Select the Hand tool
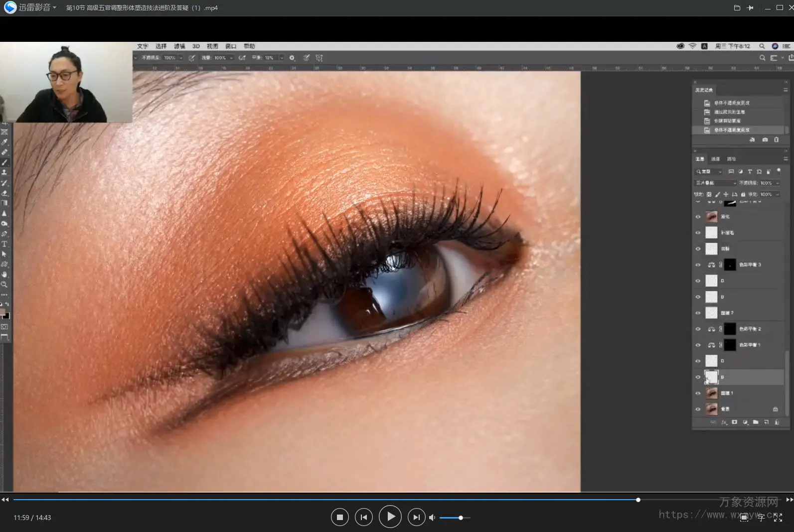The image size is (794, 532). tap(4, 274)
